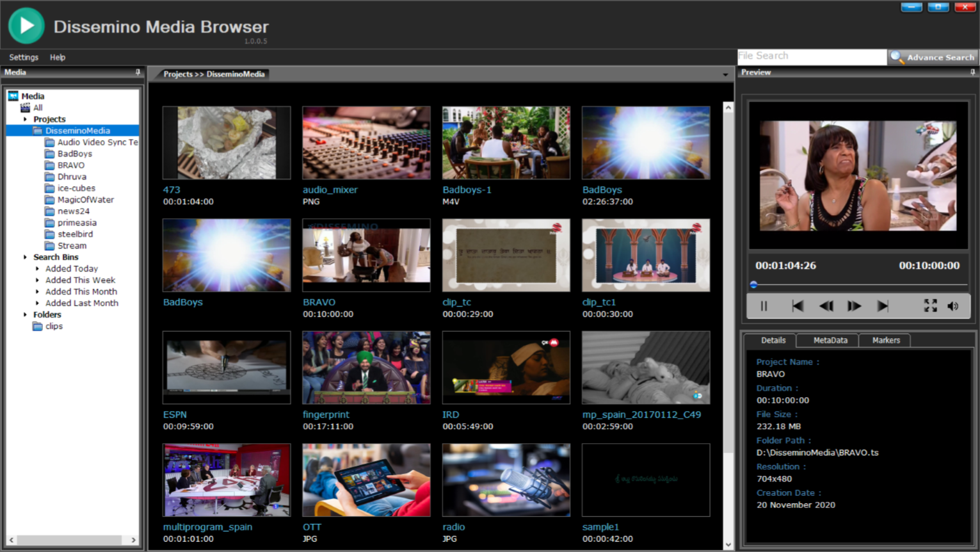
Task: Step one frame forward in the preview
Action: point(854,306)
